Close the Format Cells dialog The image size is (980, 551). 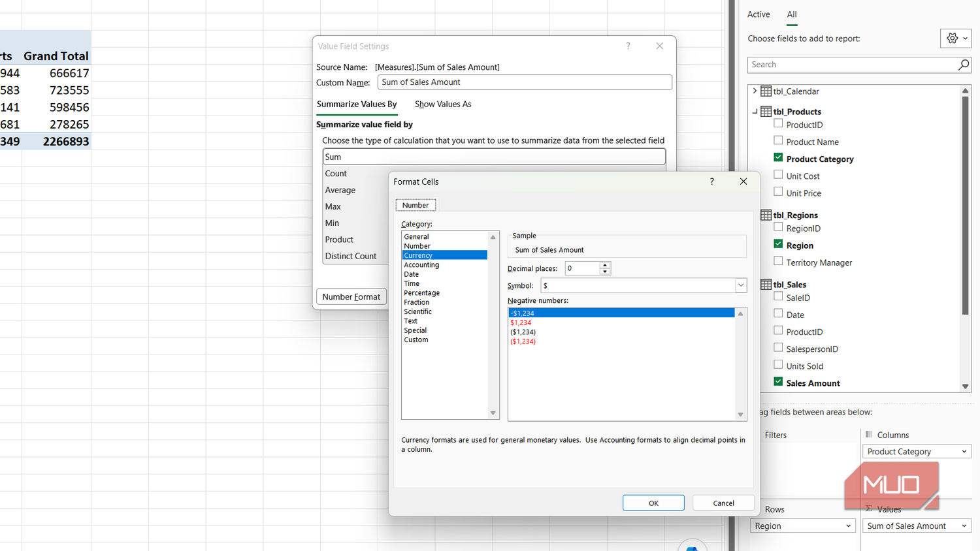pos(743,181)
